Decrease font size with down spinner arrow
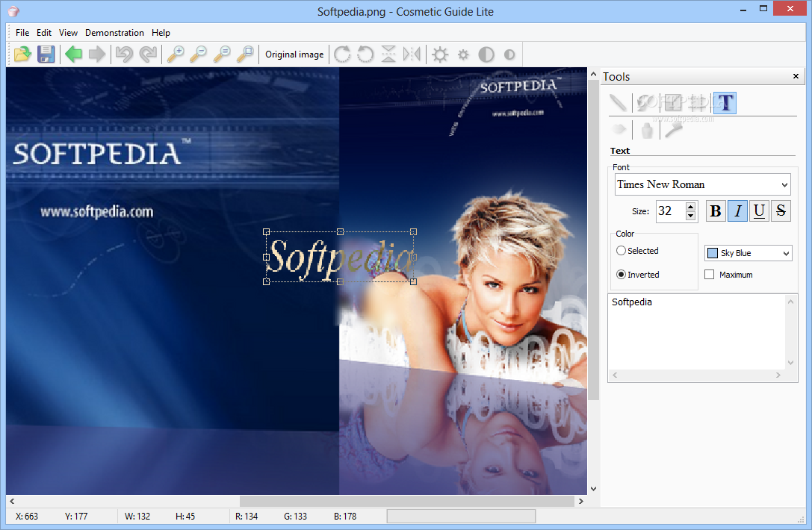The image size is (812, 530). click(690, 216)
